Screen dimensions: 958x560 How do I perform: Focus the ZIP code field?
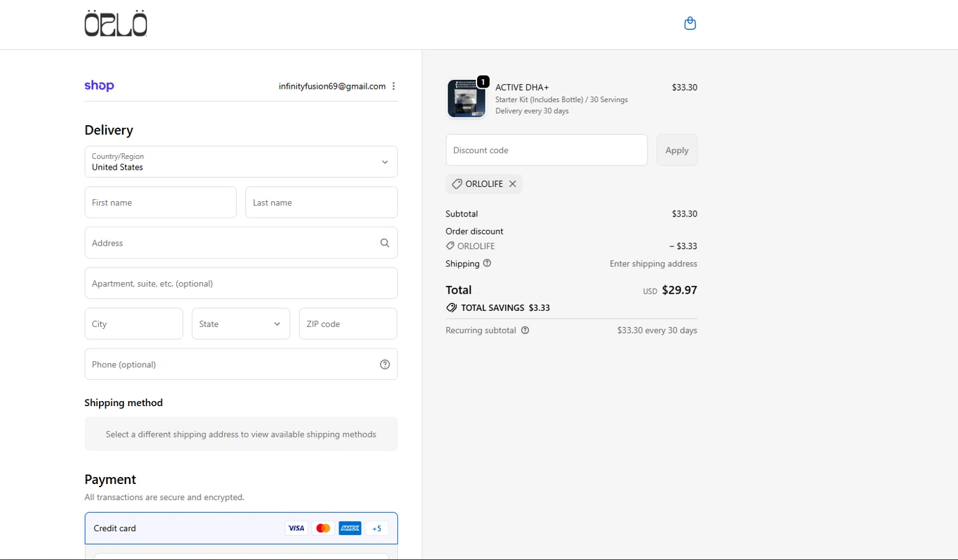[348, 324]
